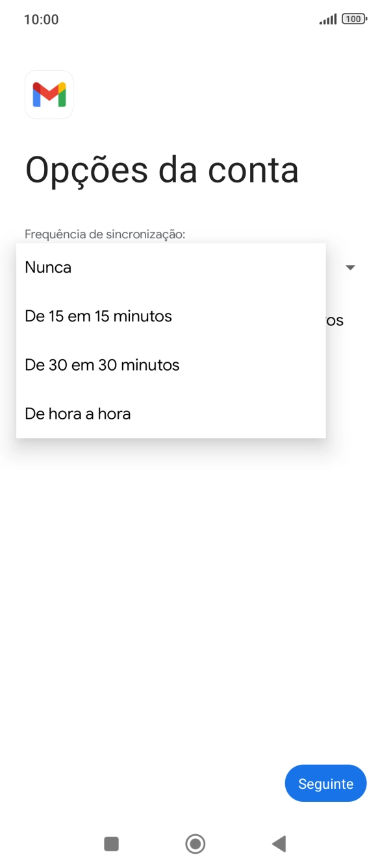Viewport: 391px width, 868px height.
Task: Tap the battery level indicator
Action: (x=353, y=19)
